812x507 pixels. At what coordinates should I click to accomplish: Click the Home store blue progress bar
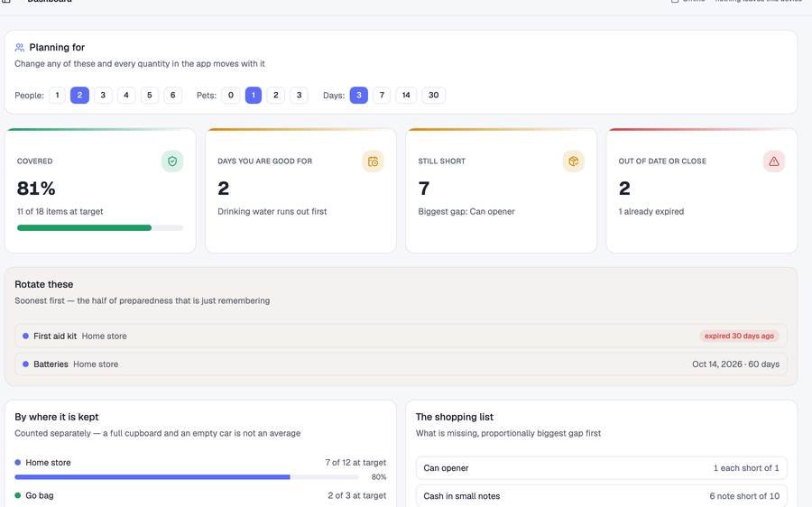pyautogui.click(x=187, y=477)
